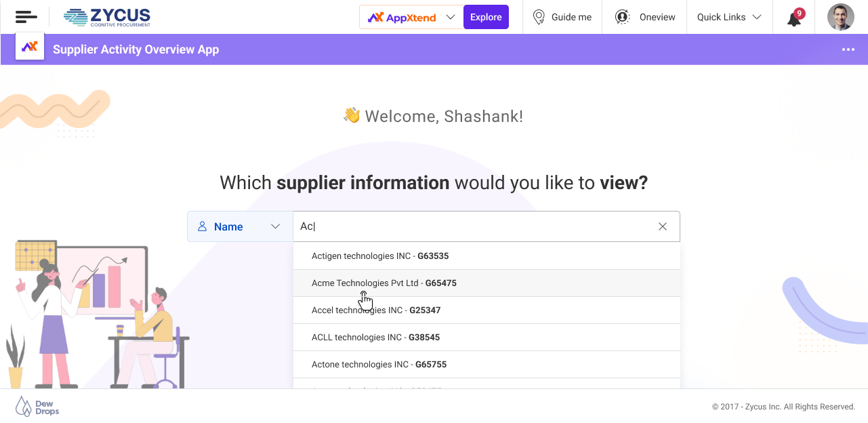Select Actone technologies INC suggestion
The image size is (868, 423).
click(x=379, y=365)
